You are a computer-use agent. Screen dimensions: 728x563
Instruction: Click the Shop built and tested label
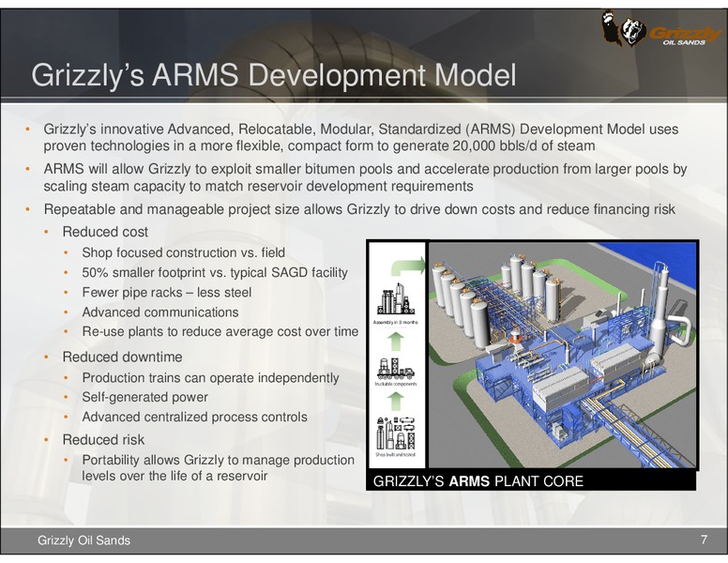point(396,455)
